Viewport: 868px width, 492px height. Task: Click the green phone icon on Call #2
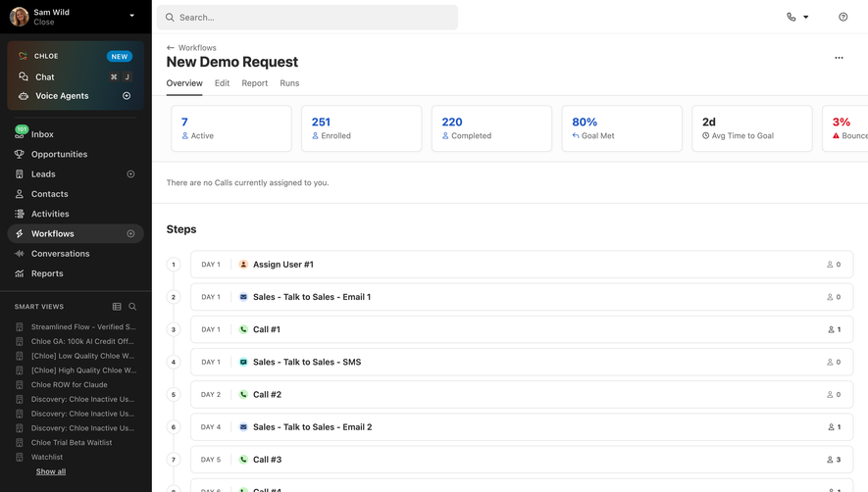tap(243, 395)
